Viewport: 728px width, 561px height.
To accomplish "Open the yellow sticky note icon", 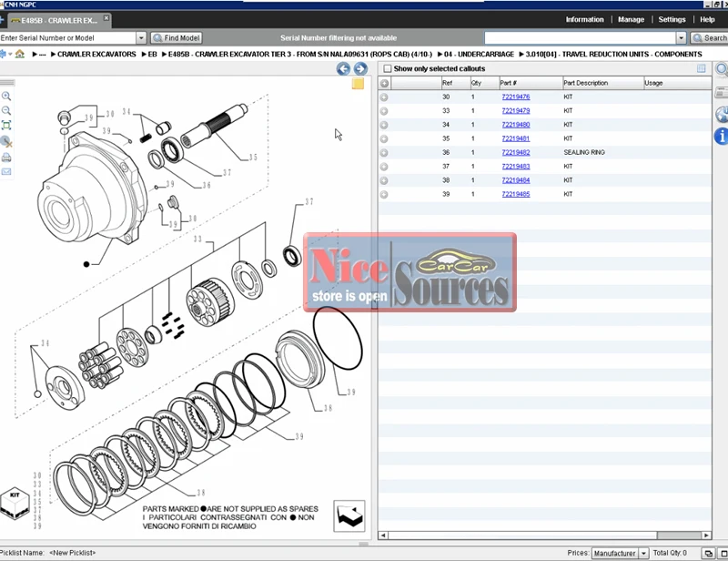I will pos(359,84).
